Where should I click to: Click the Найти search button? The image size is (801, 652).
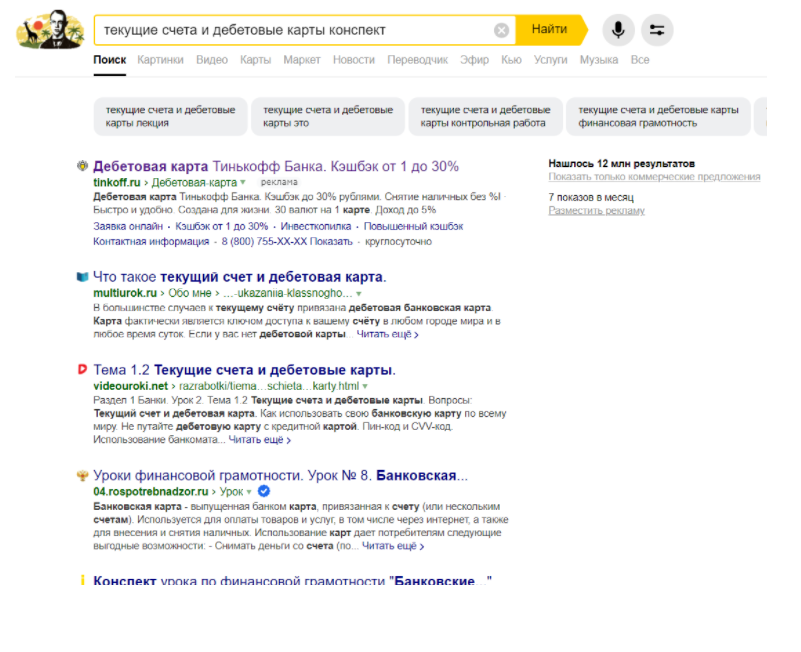550,30
